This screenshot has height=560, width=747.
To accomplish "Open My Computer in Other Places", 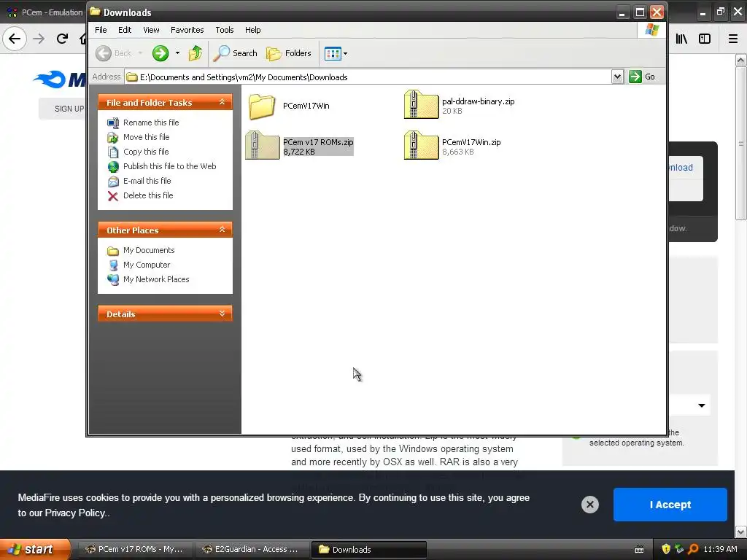I will pyautogui.click(x=146, y=265).
